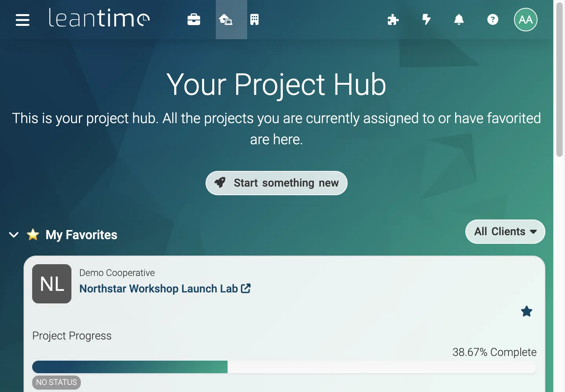
Task: Collapse the My Favorites section
Action: pos(14,235)
